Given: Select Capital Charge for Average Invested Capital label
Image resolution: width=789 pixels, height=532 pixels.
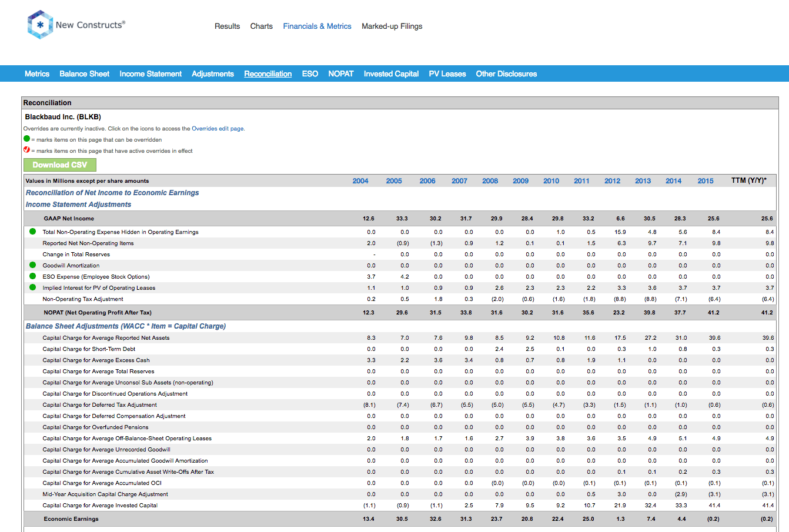Looking at the screenshot, I should [100, 506].
